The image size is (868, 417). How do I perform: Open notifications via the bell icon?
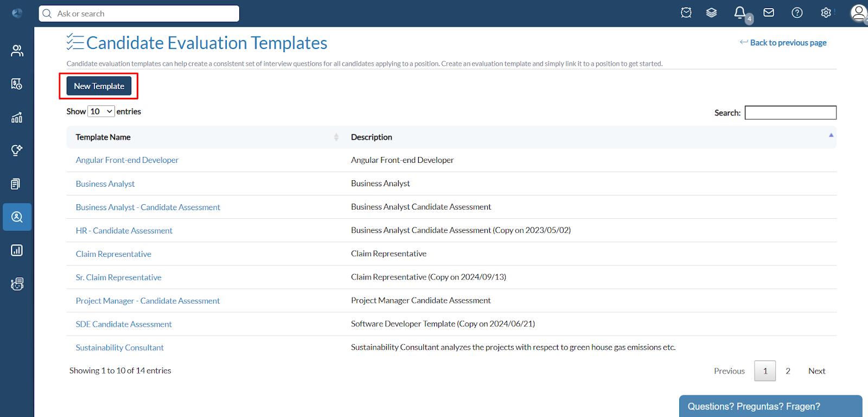pos(741,13)
